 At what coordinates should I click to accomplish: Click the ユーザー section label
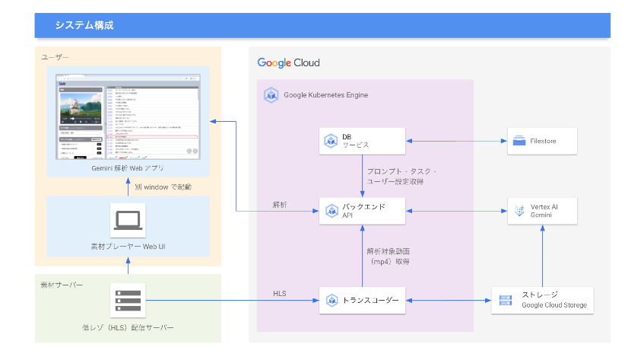click(55, 57)
